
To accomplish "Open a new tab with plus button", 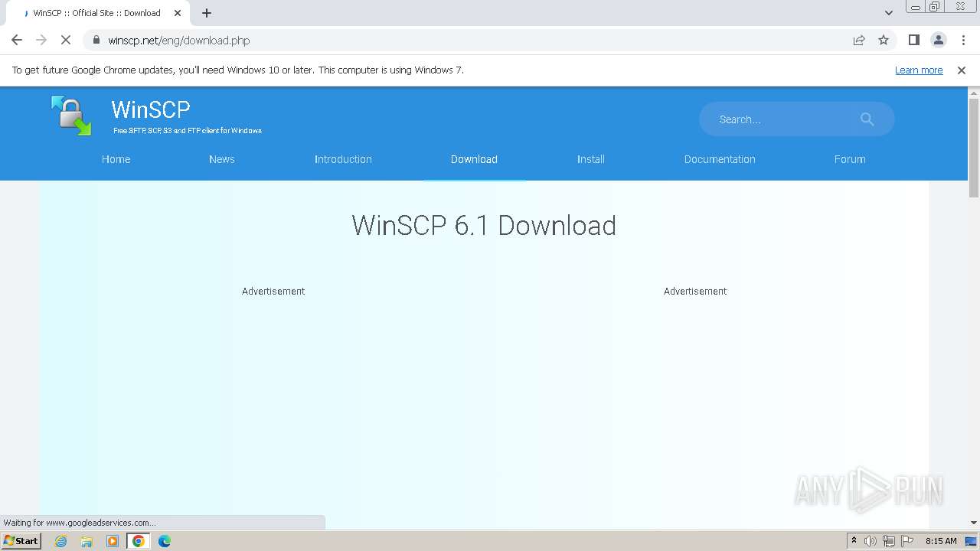I will (x=207, y=13).
